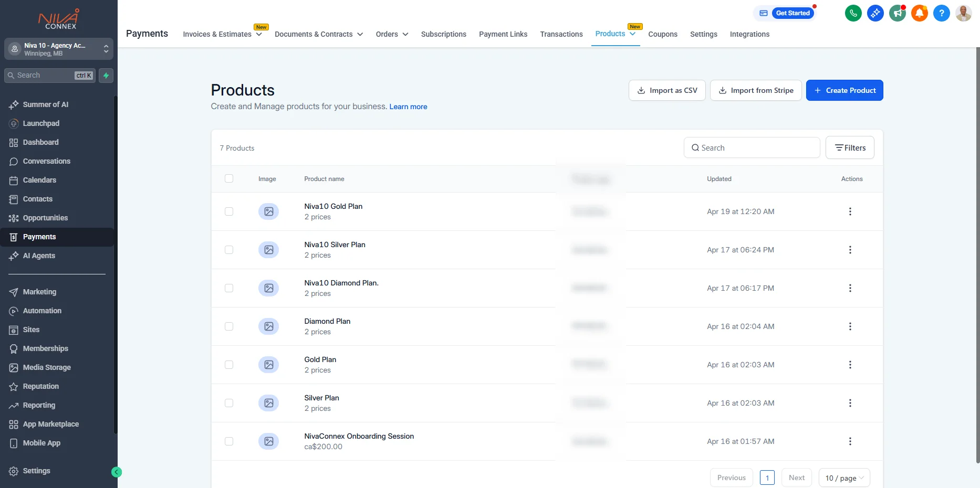
Task: Open the orange notifications bell
Action: (919, 13)
